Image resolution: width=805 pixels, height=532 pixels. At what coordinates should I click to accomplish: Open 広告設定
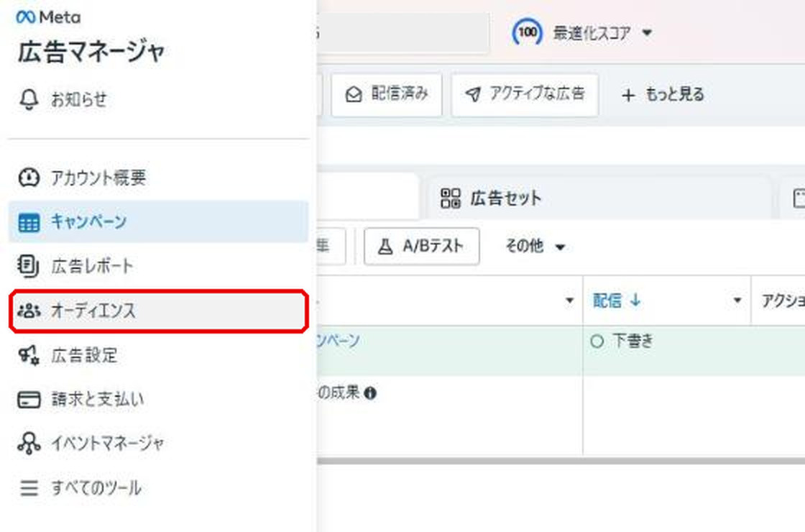[x=158, y=355]
